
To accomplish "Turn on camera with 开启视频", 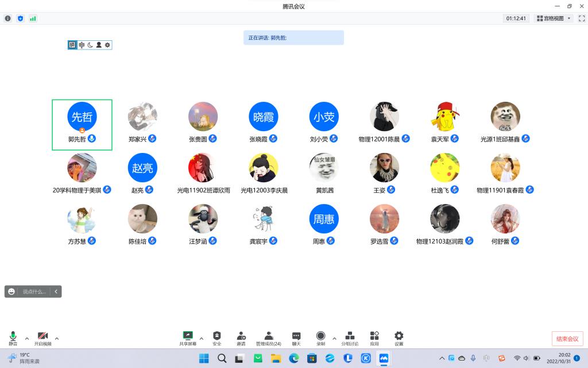I will click(x=42, y=338).
